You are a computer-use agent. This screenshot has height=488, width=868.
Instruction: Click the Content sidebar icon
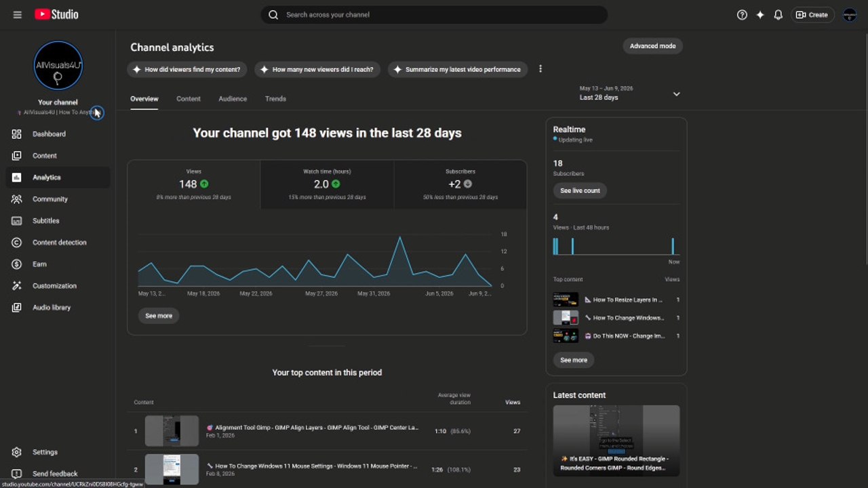tap(17, 156)
